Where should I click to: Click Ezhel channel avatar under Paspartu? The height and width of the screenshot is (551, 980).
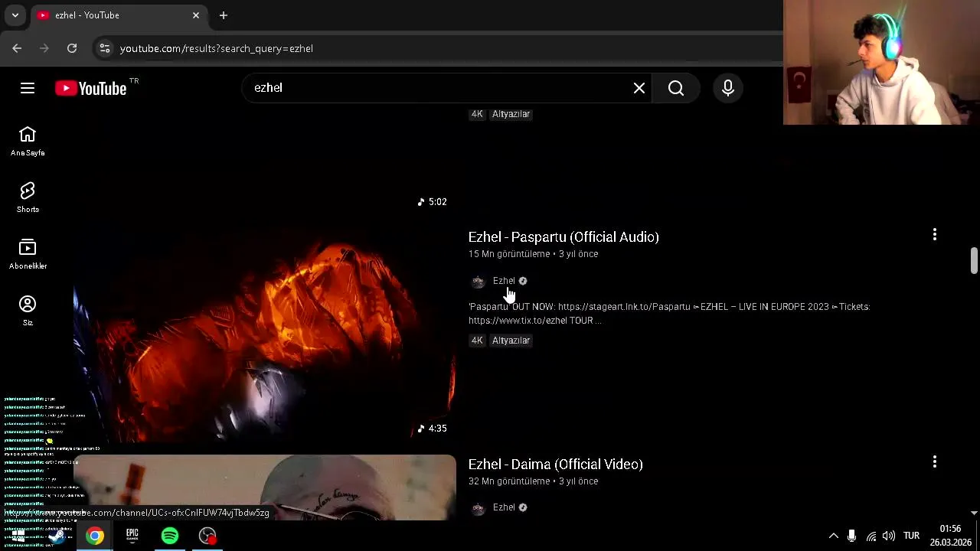click(x=478, y=281)
